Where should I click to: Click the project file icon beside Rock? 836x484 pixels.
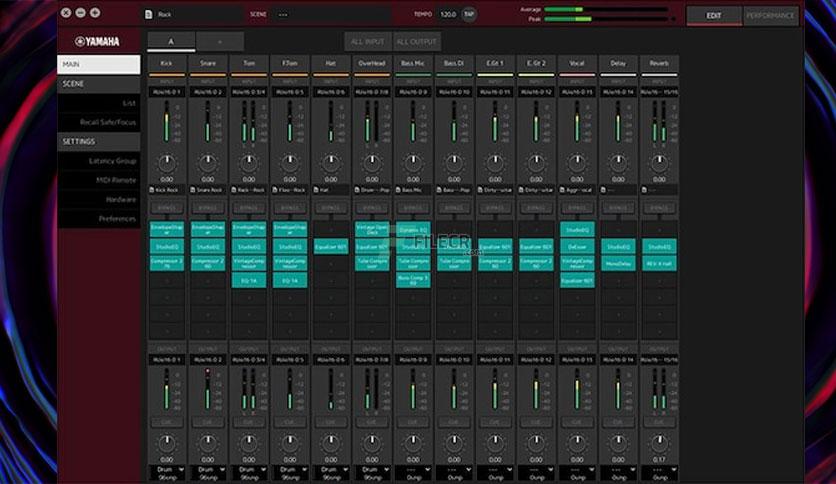click(148, 14)
